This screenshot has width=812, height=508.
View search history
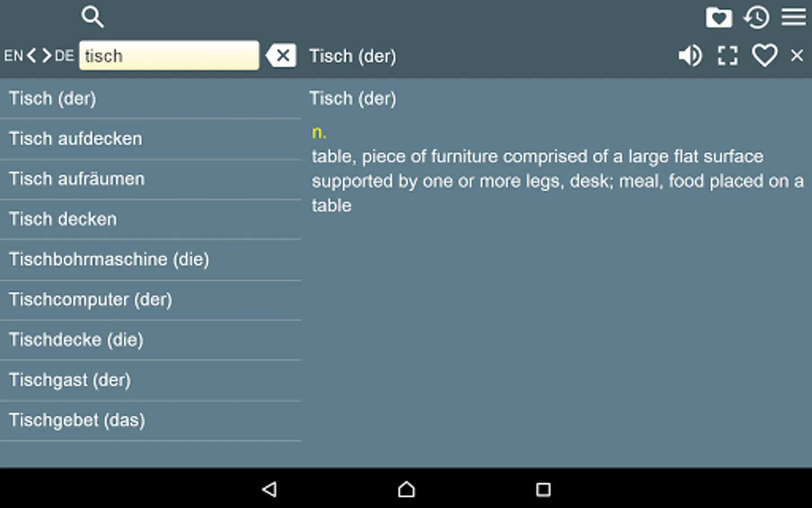click(755, 17)
